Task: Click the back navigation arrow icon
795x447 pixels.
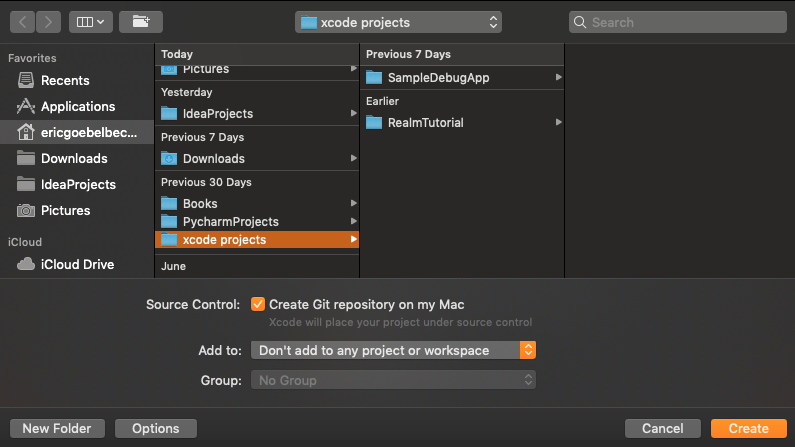Action: point(22,22)
